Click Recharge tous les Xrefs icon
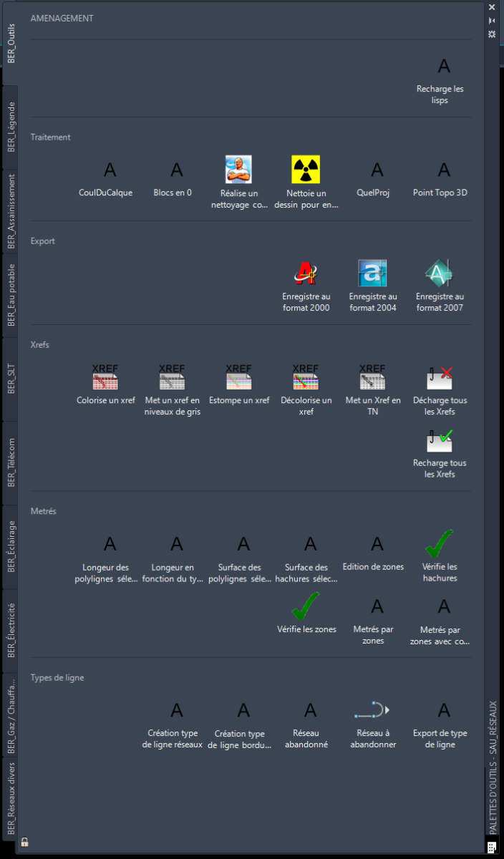Screen dimensions: 504x859 point(440,440)
